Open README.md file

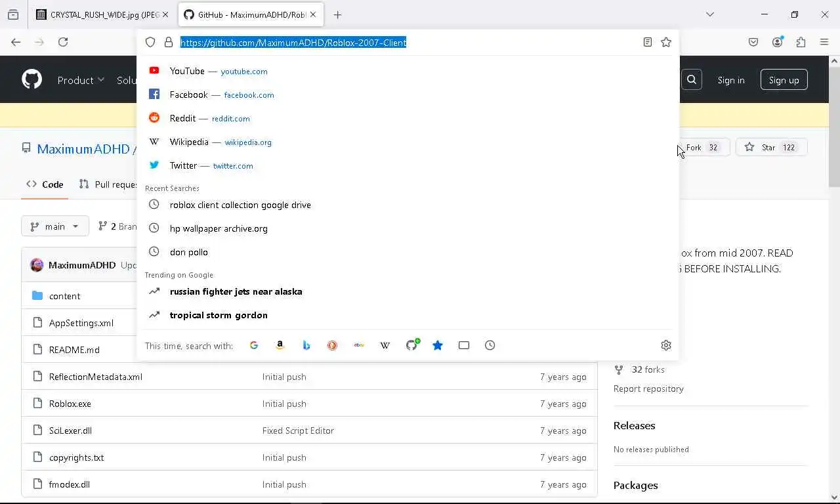point(74,350)
